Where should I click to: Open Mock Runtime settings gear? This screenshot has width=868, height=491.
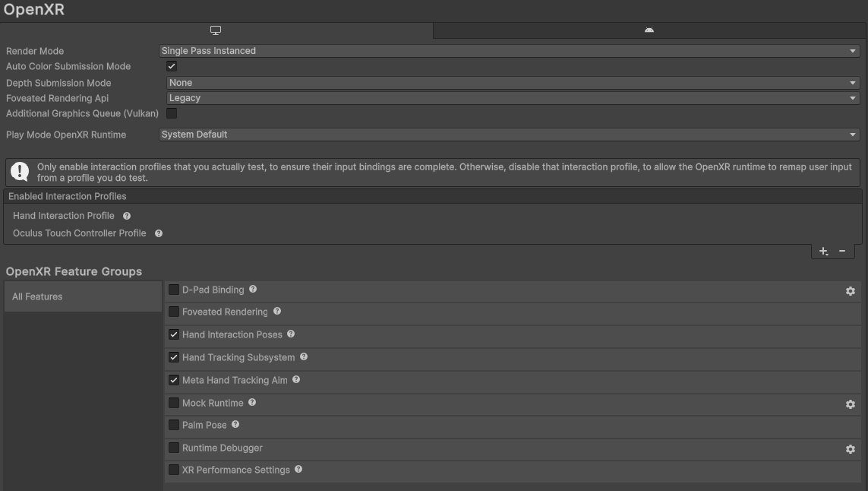click(x=850, y=404)
